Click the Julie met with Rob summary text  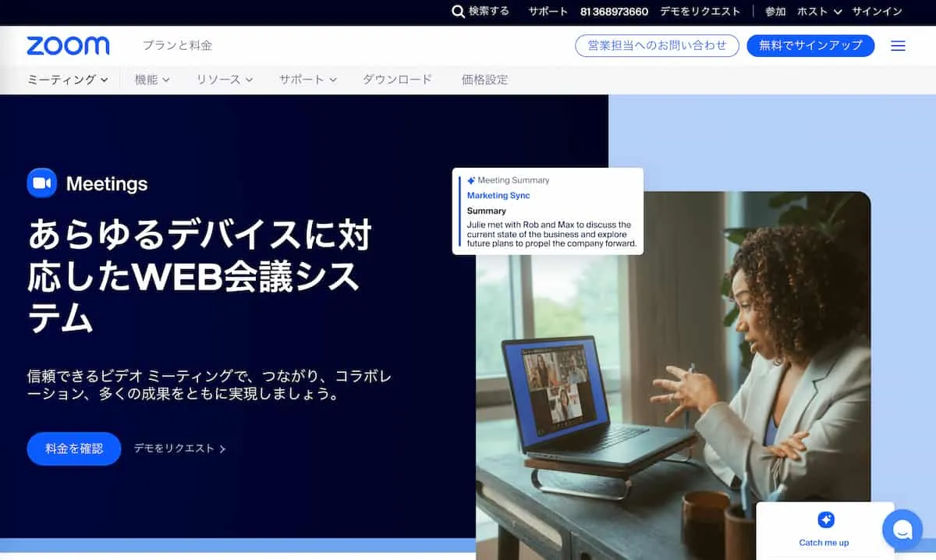[551, 234]
